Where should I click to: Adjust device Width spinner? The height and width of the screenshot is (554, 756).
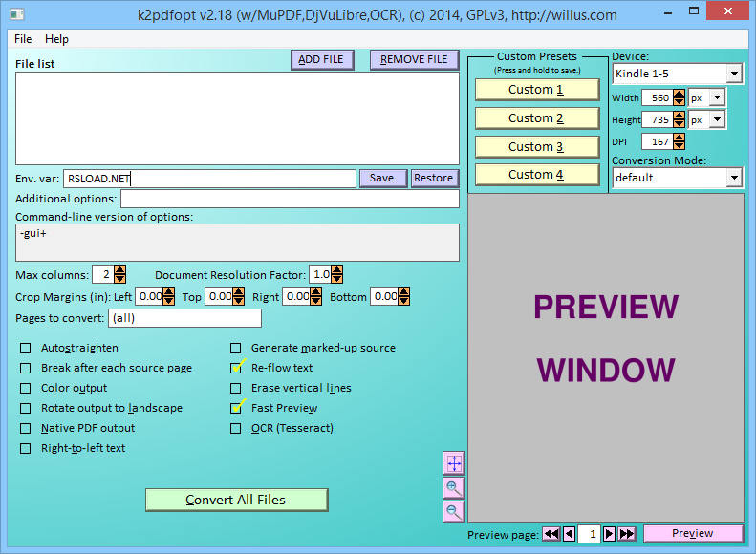coord(679,97)
